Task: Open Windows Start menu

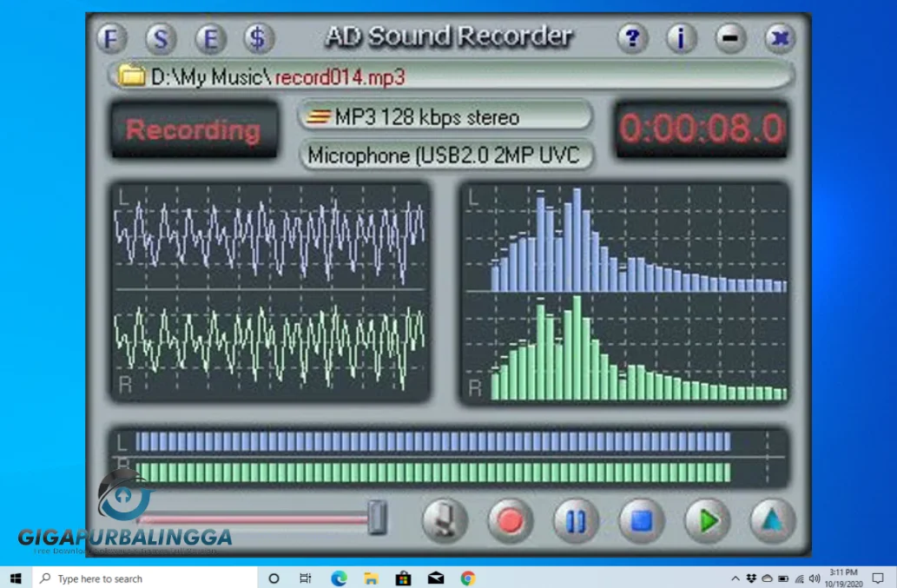Action: pos(16,578)
